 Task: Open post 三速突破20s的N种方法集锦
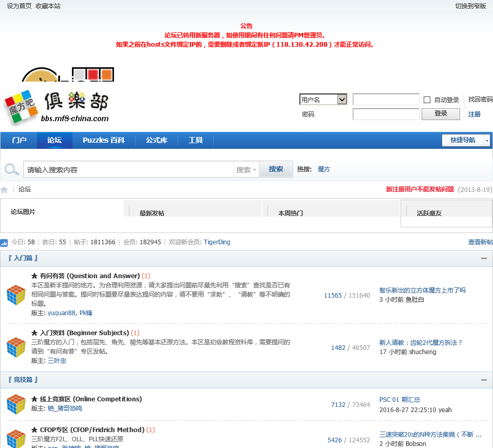pyautogui.click(x=430, y=435)
